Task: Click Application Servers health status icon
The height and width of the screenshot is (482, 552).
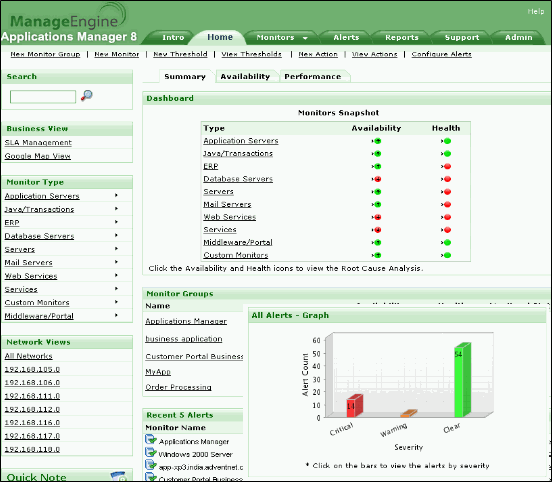Action: click(x=446, y=141)
